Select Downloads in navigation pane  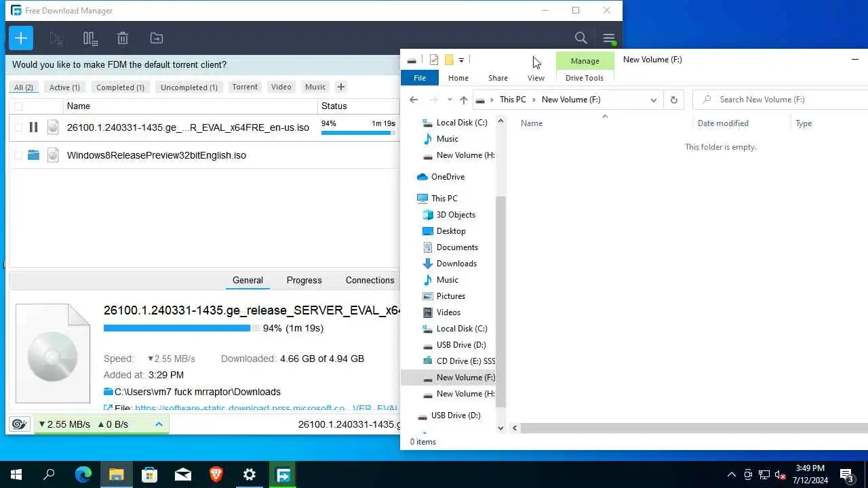(456, 264)
